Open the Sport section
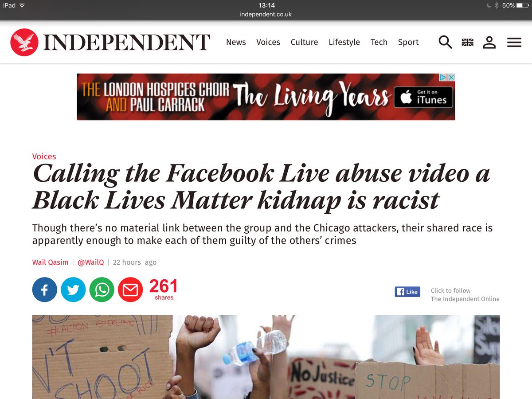 click(x=408, y=42)
